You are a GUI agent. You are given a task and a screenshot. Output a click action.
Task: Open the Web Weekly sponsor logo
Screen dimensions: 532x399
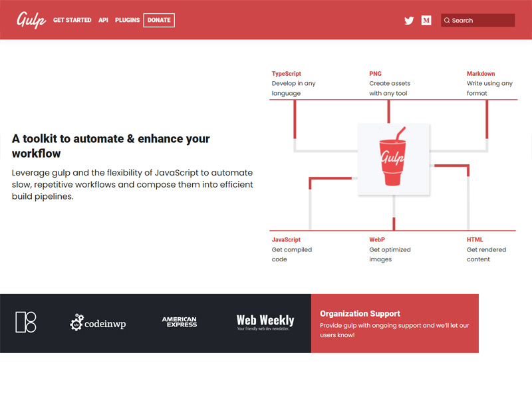[x=265, y=323]
